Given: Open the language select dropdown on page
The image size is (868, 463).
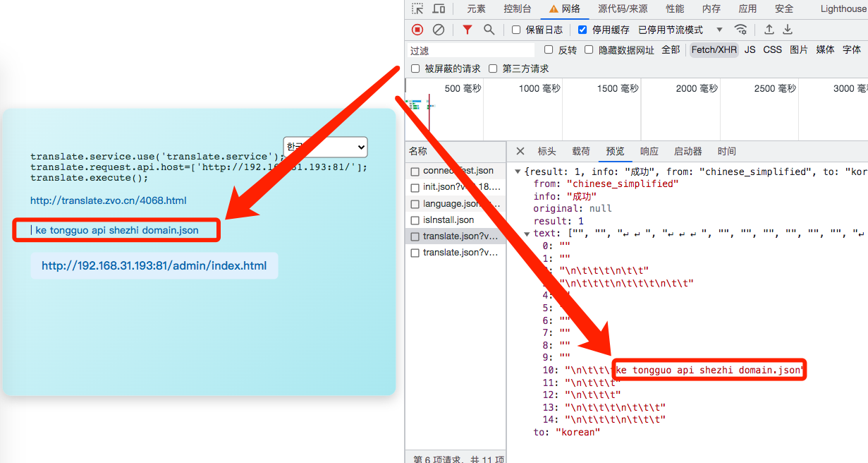Looking at the screenshot, I should [325, 147].
